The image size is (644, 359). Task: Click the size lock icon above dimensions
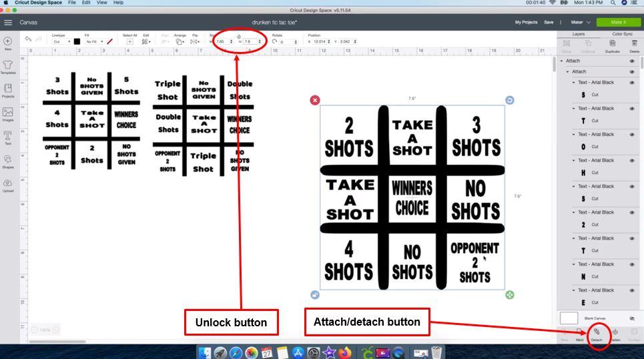coord(239,37)
